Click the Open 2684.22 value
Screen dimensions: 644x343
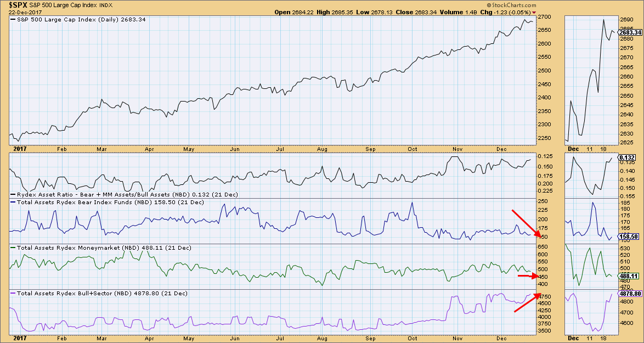[294, 12]
